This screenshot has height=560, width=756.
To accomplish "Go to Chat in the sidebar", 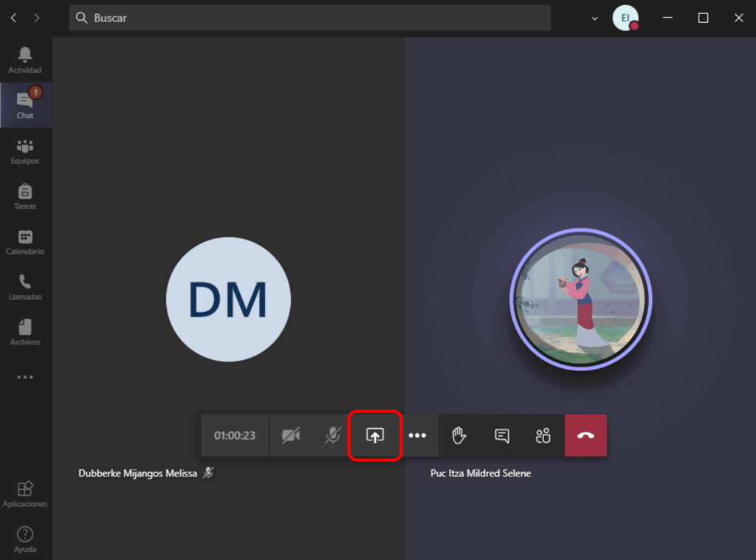I will (x=25, y=106).
